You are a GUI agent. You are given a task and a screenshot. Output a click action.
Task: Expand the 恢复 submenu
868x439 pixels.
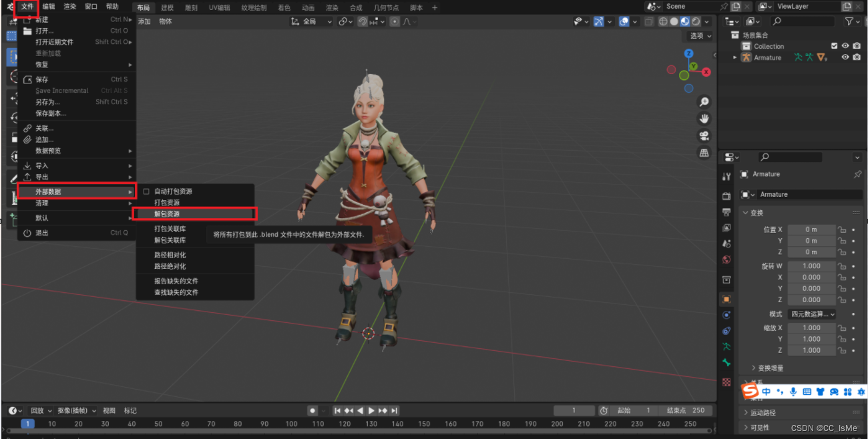click(x=77, y=65)
